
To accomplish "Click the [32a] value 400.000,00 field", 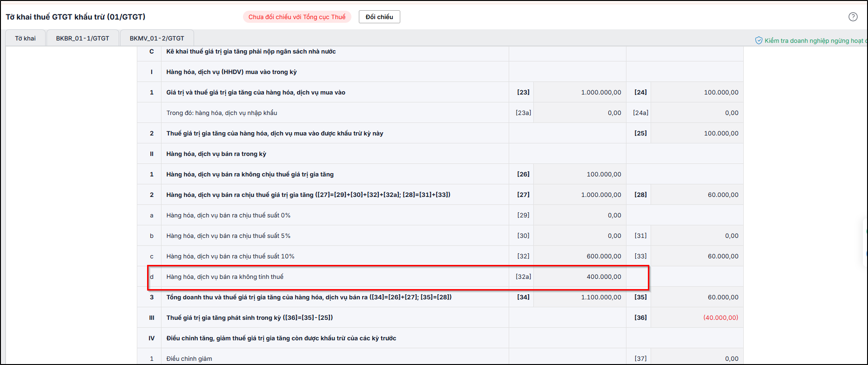I will coord(579,277).
